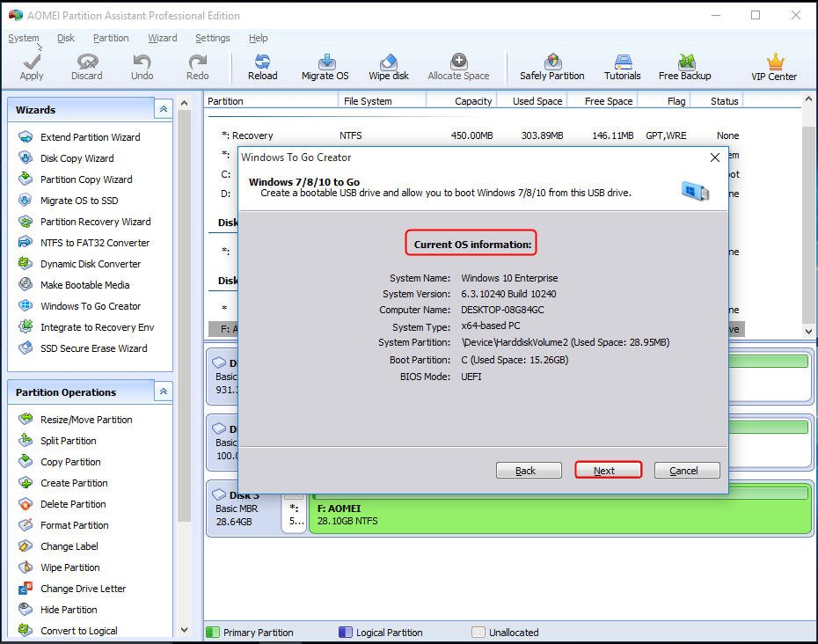Select the Disk 3 Basic MBR block
Screen dimensions: 818x644
coord(244,509)
